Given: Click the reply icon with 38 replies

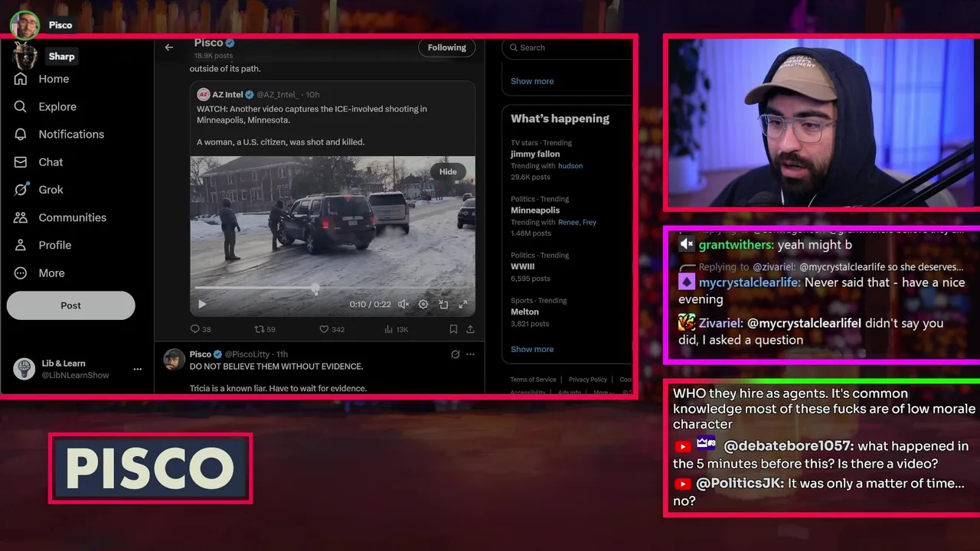Looking at the screenshot, I should click(x=194, y=329).
